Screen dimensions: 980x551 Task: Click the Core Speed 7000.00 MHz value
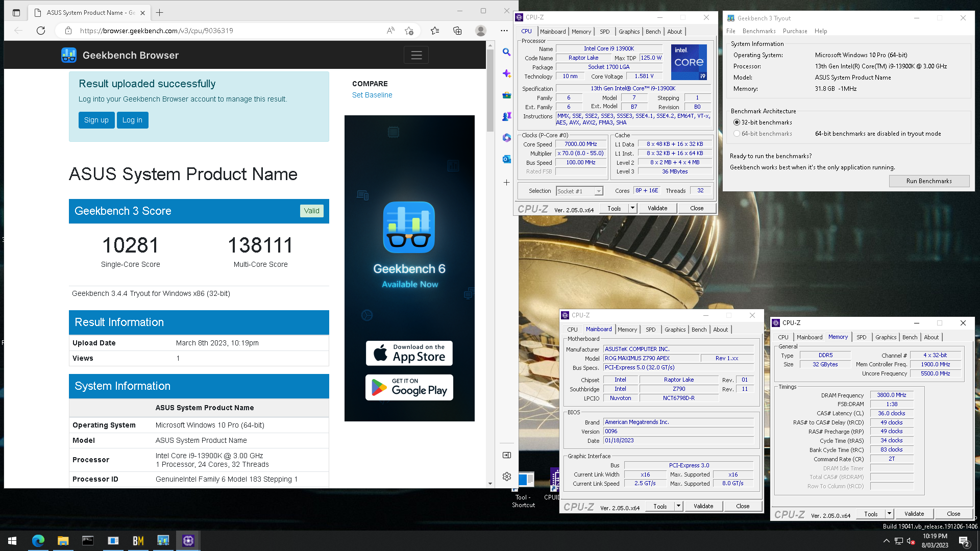[x=580, y=144]
